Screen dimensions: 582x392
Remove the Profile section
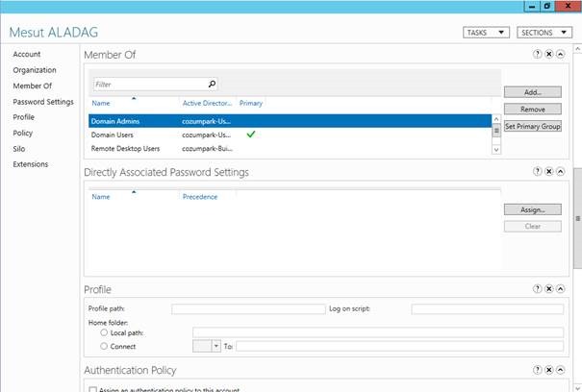pyautogui.click(x=549, y=288)
